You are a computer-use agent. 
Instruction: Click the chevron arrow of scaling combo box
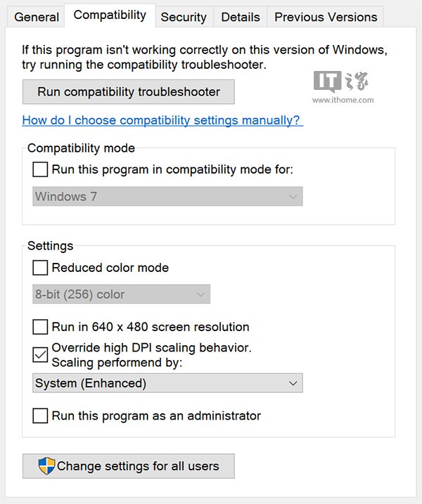tap(293, 383)
